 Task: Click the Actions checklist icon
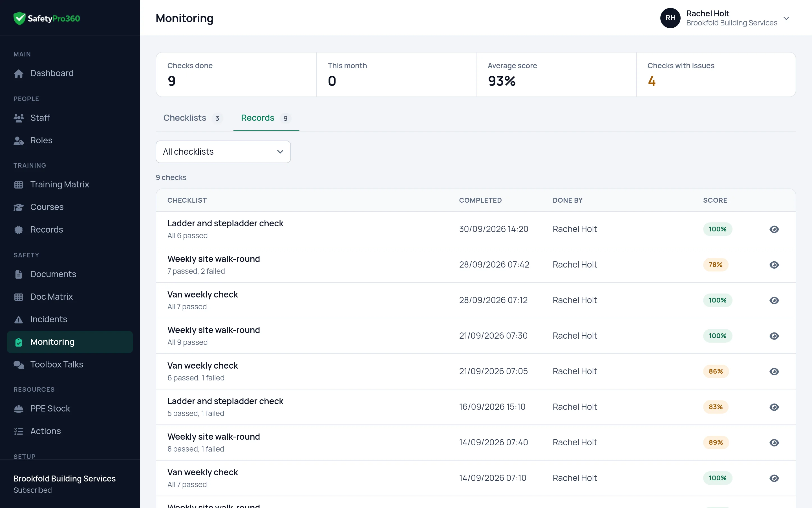coord(19,431)
